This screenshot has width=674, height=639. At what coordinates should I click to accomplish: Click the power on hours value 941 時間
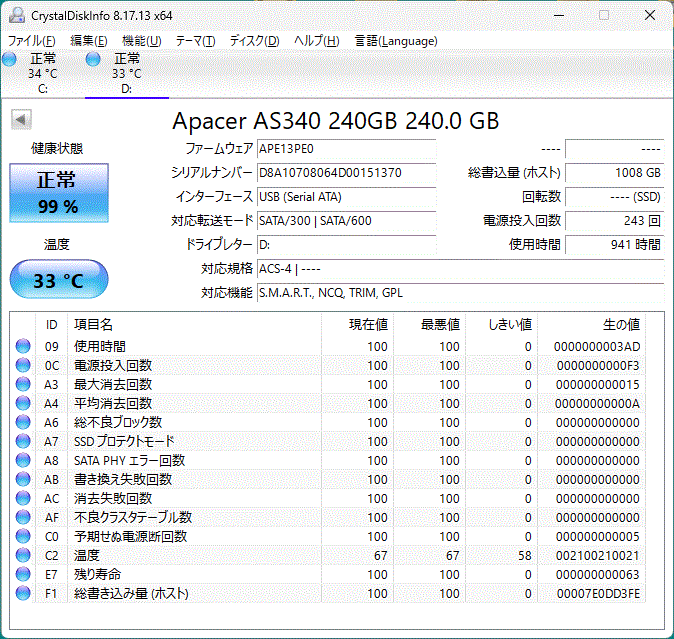615,245
